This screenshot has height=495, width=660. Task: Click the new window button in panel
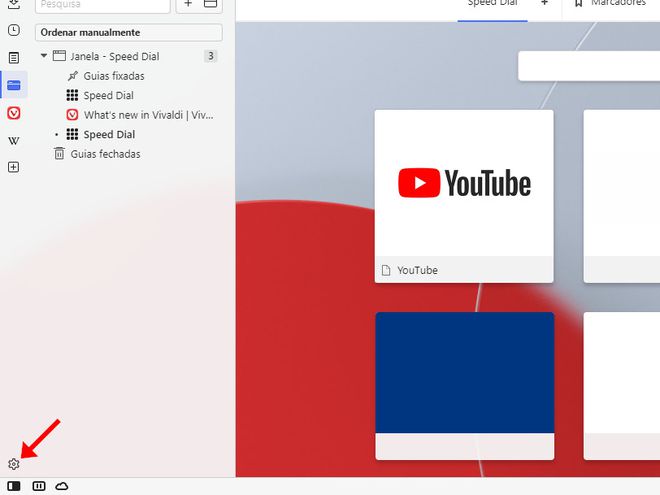[x=210, y=4]
